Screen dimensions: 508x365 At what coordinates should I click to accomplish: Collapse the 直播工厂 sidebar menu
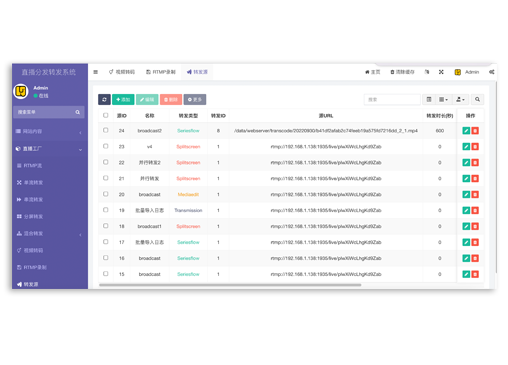[49, 149]
